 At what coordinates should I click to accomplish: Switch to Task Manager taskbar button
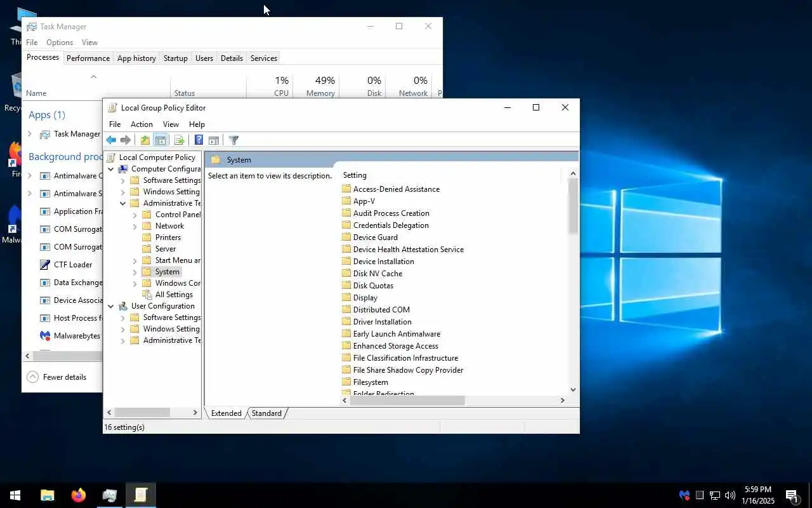pos(109,495)
